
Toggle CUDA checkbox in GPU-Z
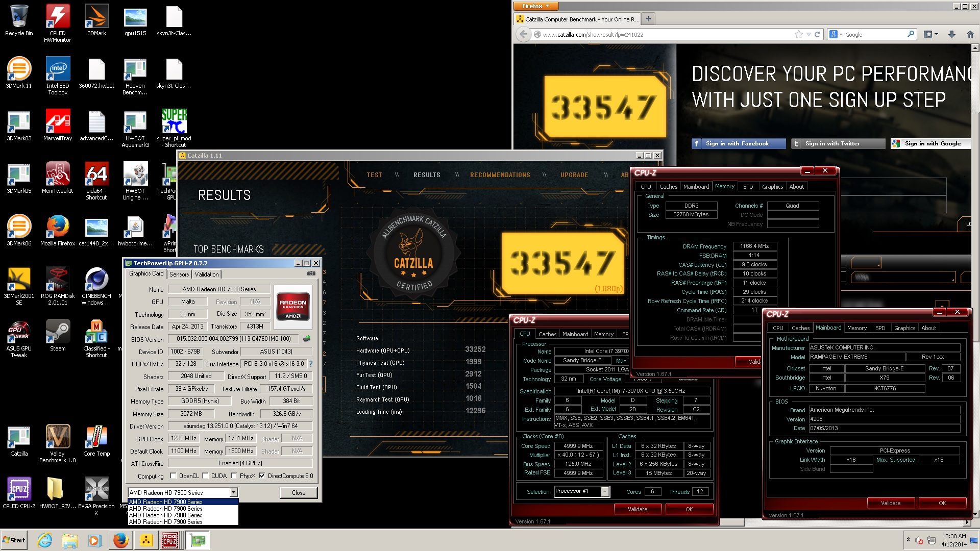pyautogui.click(x=205, y=476)
